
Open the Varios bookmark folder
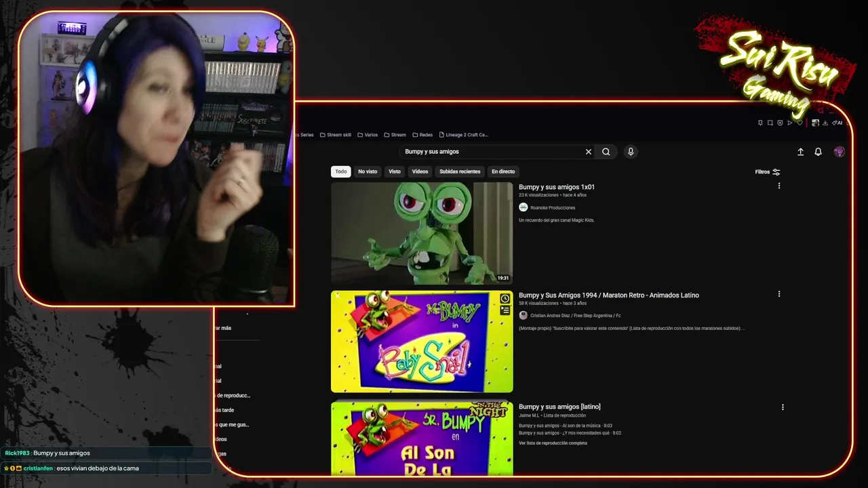tap(368, 135)
